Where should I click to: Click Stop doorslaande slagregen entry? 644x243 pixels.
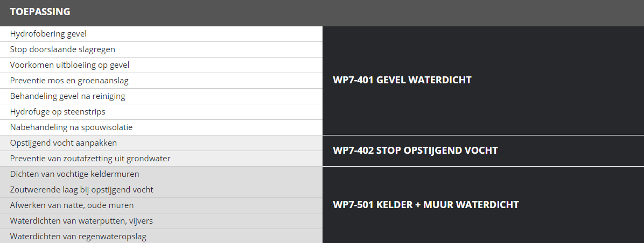(x=62, y=49)
